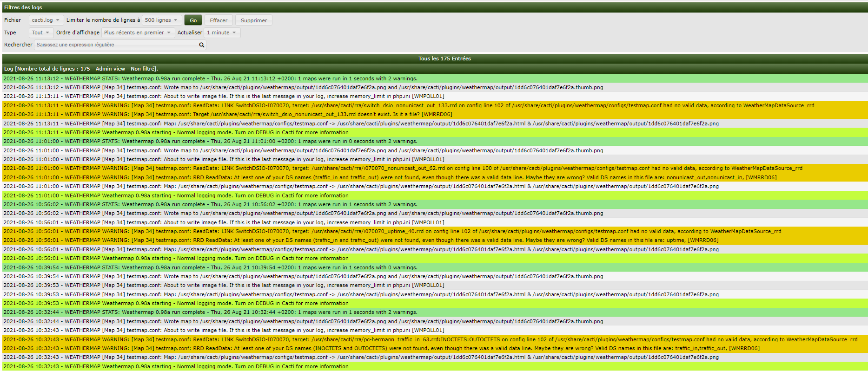
Task: Click the green Go button
Action: pos(193,20)
